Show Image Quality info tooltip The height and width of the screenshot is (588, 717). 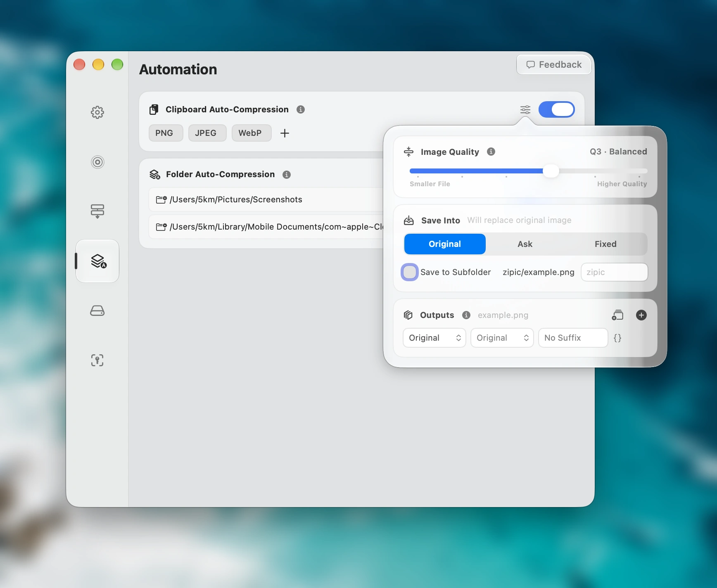pyautogui.click(x=491, y=152)
